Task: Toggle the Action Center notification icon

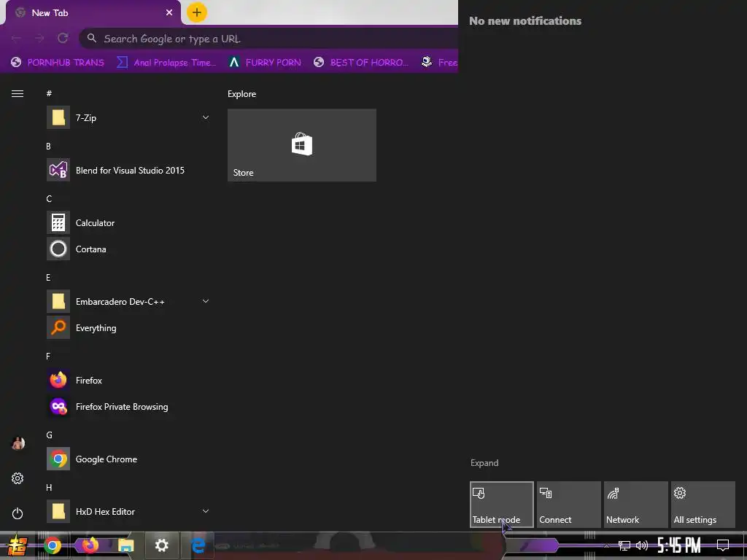Action: click(x=723, y=545)
